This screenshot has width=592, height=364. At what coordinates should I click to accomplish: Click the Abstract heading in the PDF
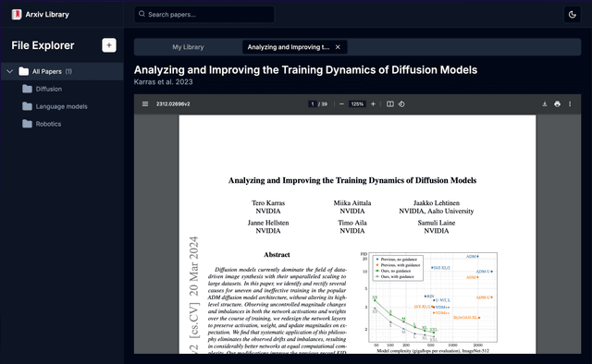point(277,255)
